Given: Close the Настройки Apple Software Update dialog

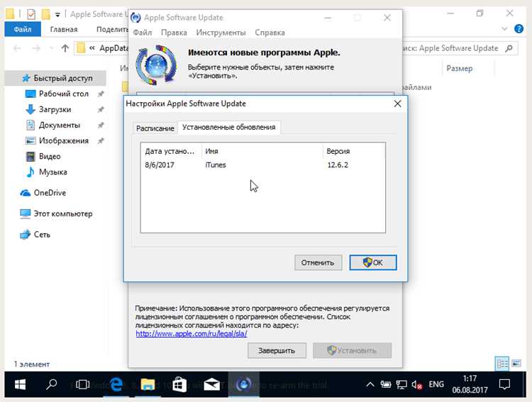Looking at the screenshot, I should point(397,104).
